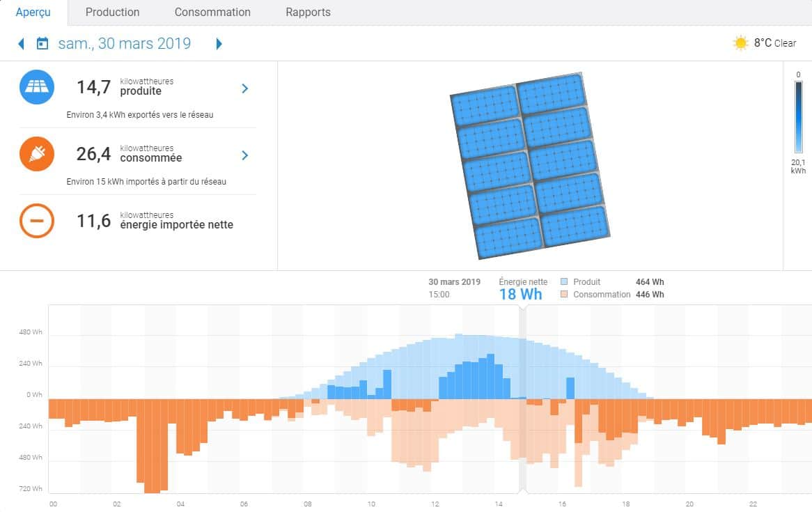Click the kWh color scale bar
This screenshot has width=812, height=512.
click(x=798, y=117)
